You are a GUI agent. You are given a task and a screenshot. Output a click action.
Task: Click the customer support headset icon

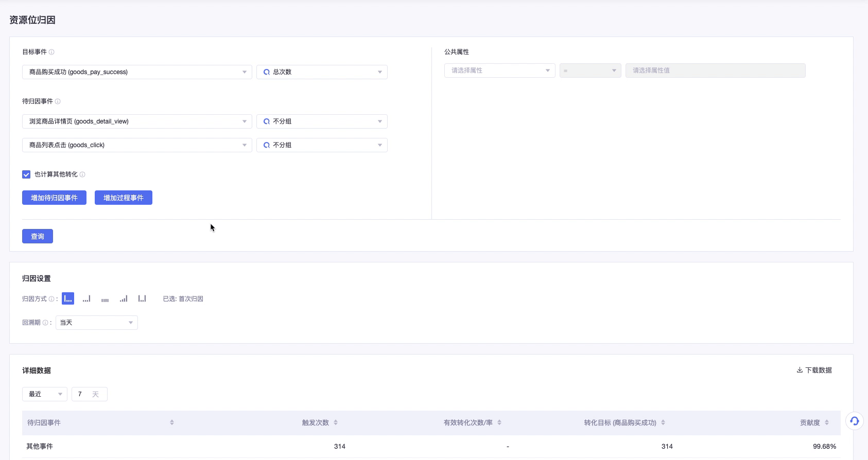coord(855,421)
